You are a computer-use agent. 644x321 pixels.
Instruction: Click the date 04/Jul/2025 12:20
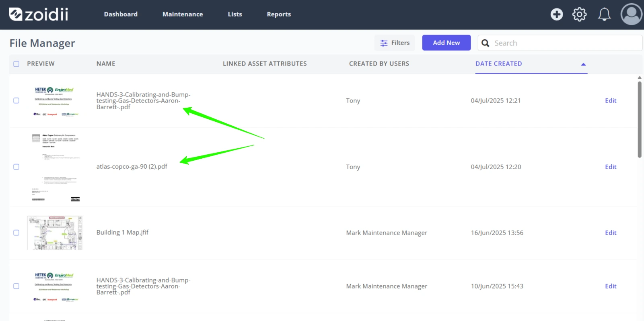click(x=496, y=167)
